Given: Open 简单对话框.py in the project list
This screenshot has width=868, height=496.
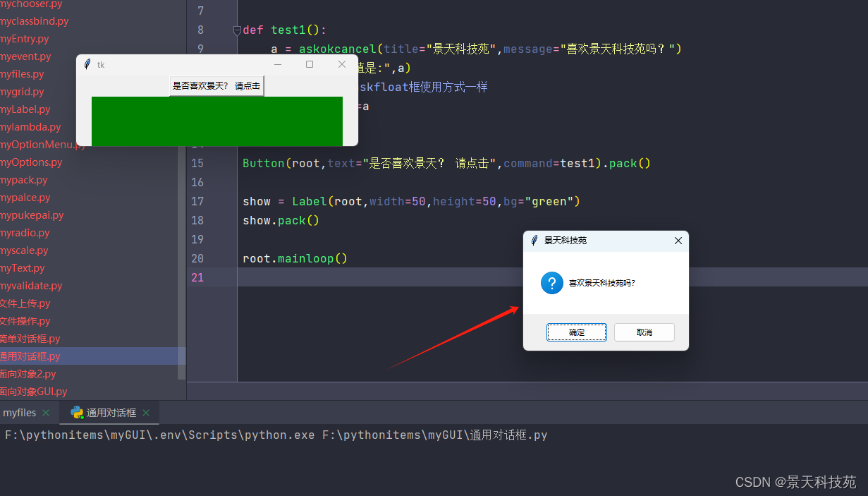Looking at the screenshot, I should coord(30,339).
